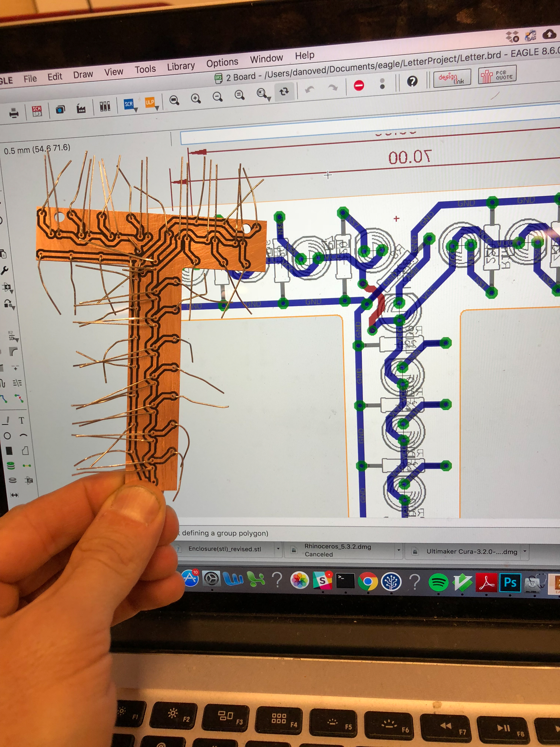Open the Library menu
The height and width of the screenshot is (747, 560).
[181, 66]
